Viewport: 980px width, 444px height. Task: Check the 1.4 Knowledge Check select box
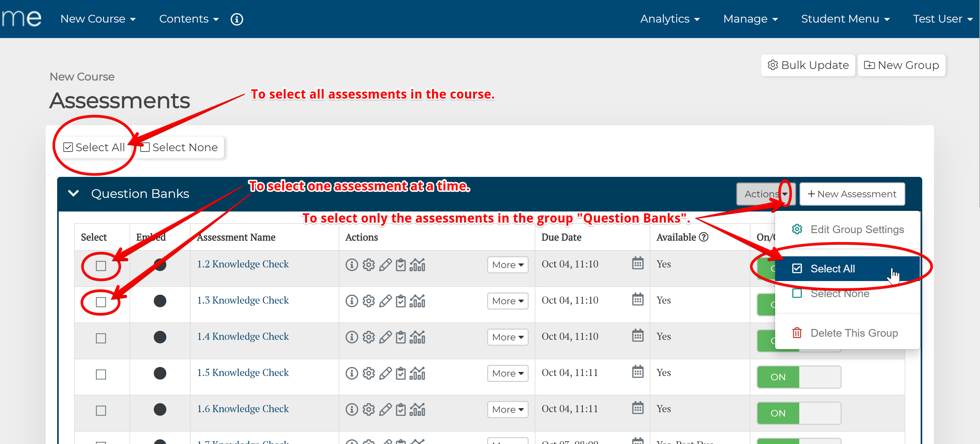tap(101, 338)
